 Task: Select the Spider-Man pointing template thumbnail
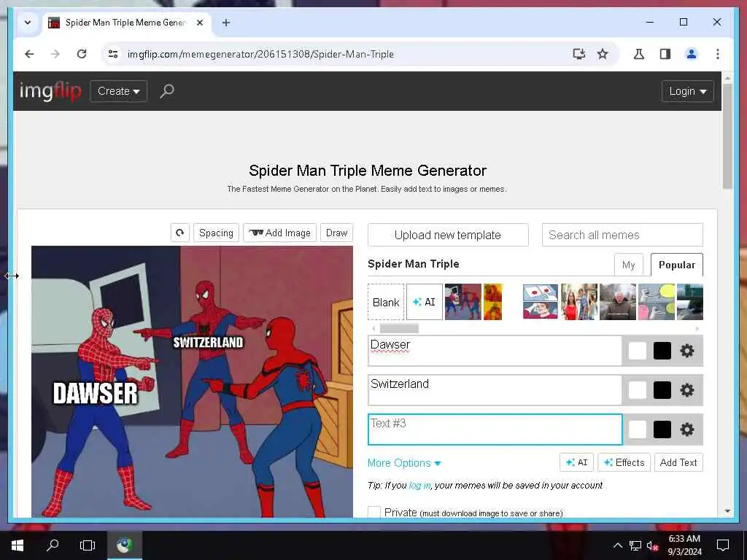click(x=463, y=302)
